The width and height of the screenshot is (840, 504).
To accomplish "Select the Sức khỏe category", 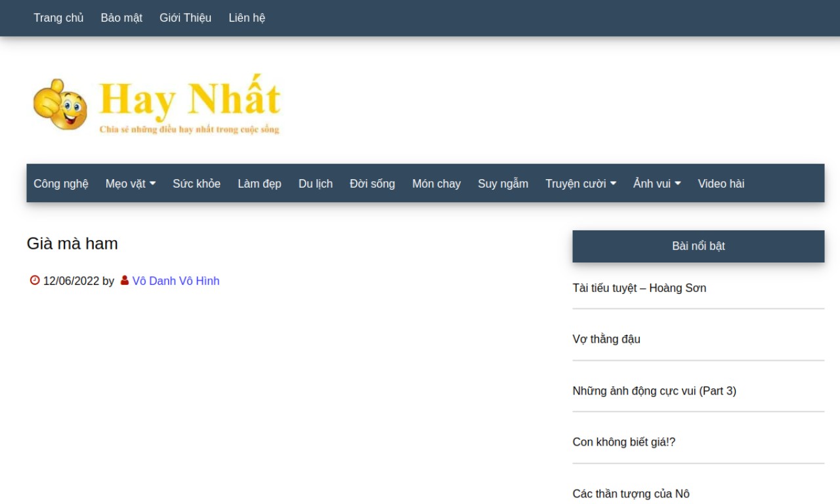I will [x=196, y=184].
